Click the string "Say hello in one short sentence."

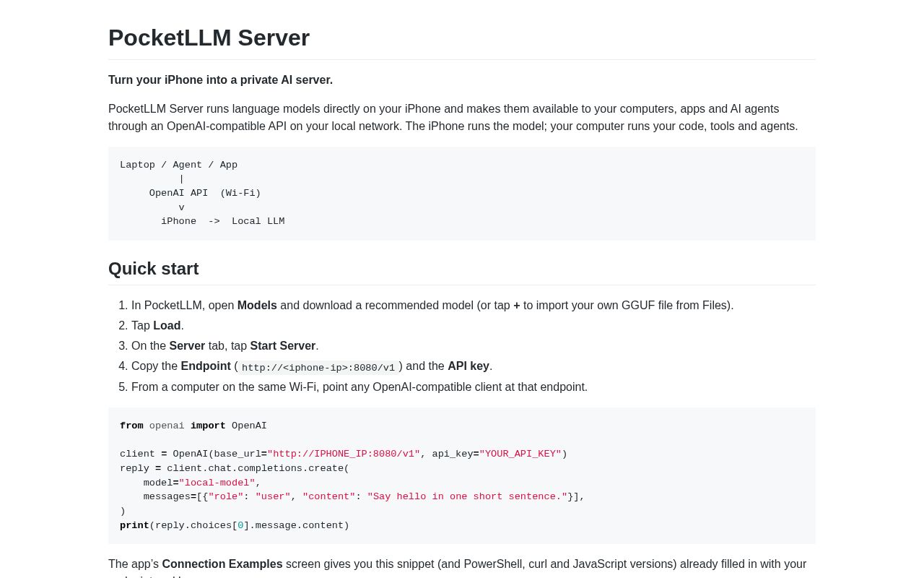pos(467,496)
